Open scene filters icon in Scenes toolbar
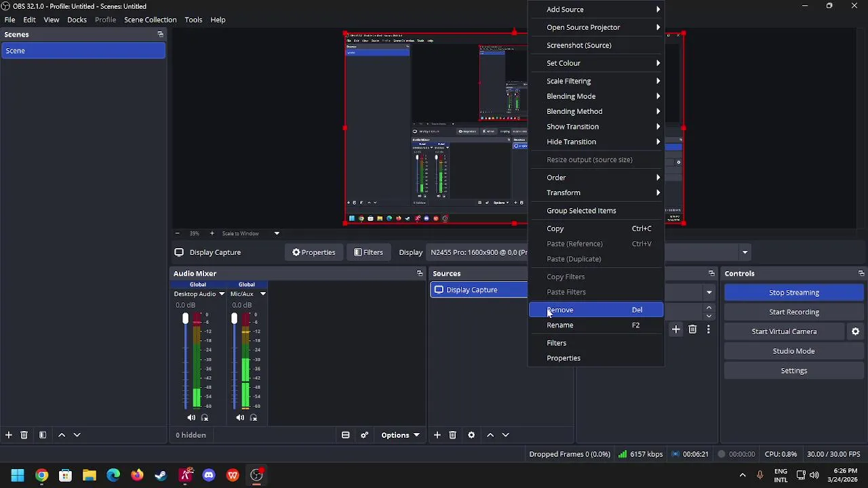Image resolution: width=868 pixels, height=488 pixels. click(x=42, y=435)
